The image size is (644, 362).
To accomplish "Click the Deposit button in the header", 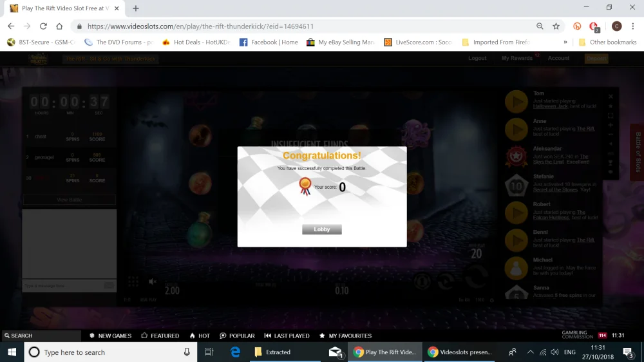I will coord(596,59).
